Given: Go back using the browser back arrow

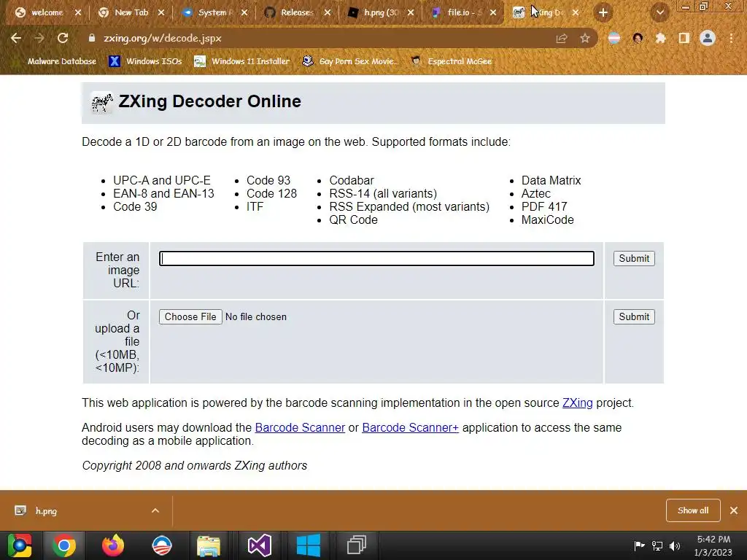Looking at the screenshot, I should 16,38.
